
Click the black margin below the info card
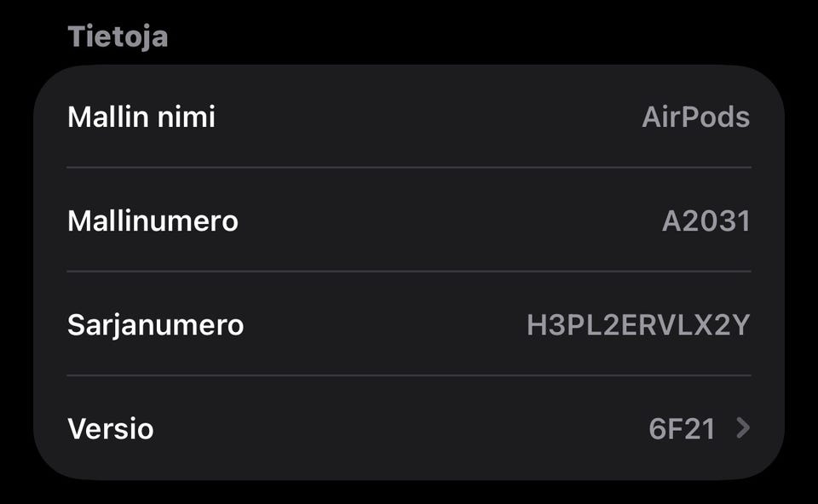point(409,493)
